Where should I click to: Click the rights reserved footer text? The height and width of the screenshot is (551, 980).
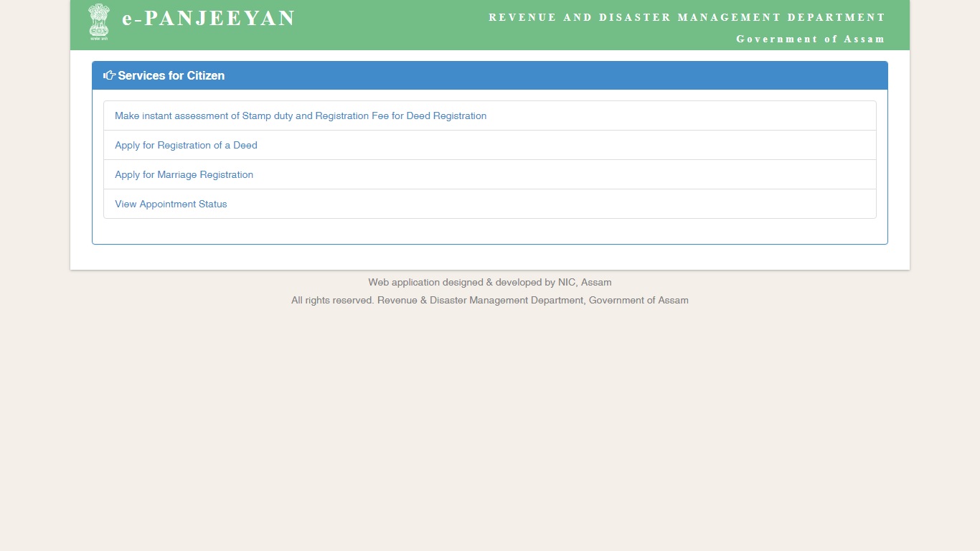[x=490, y=300]
